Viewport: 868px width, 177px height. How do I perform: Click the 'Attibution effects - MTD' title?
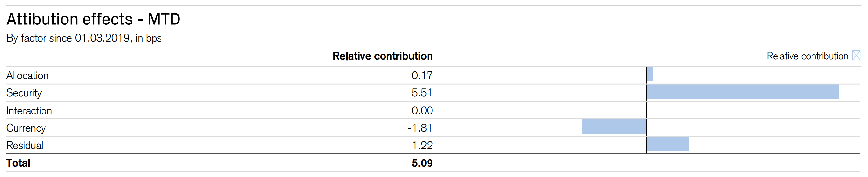click(x=93, y=19)
